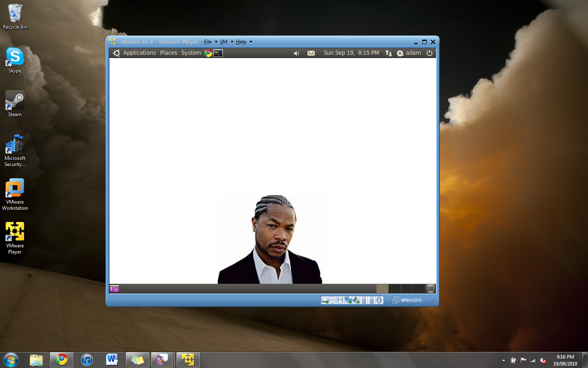Open the mail envelope indicator
This screenshot has width=588, height=368.
311,53
